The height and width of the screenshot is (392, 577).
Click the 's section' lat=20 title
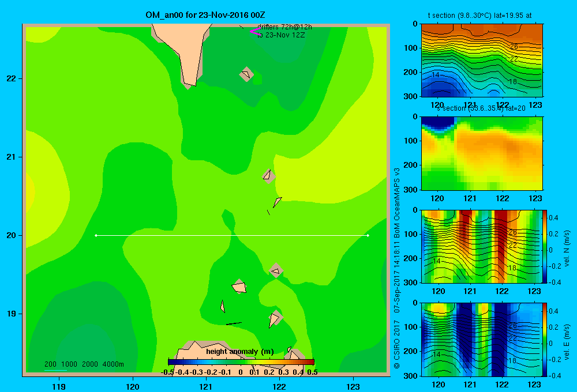[481, 108]
